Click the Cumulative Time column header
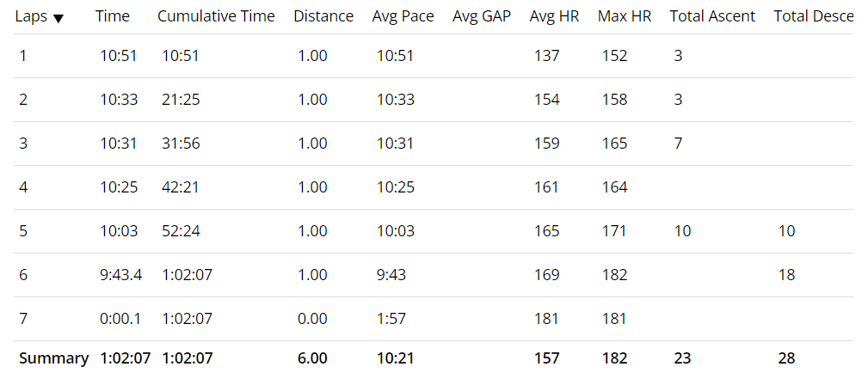868x379 pixels. coord(216,16)
